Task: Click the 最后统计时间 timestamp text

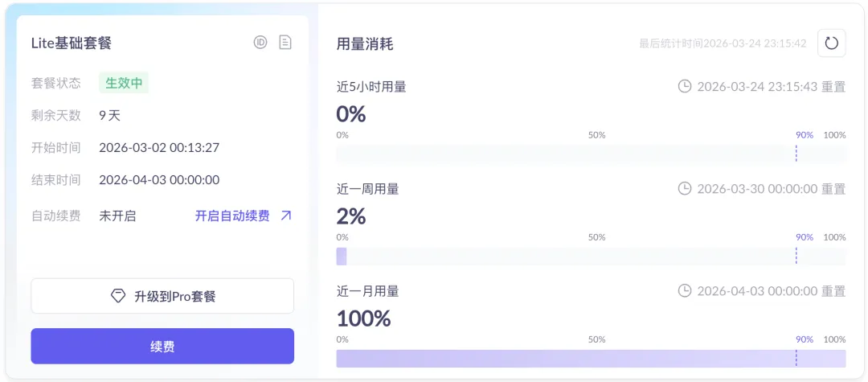Action: click(x=722, y=43)
